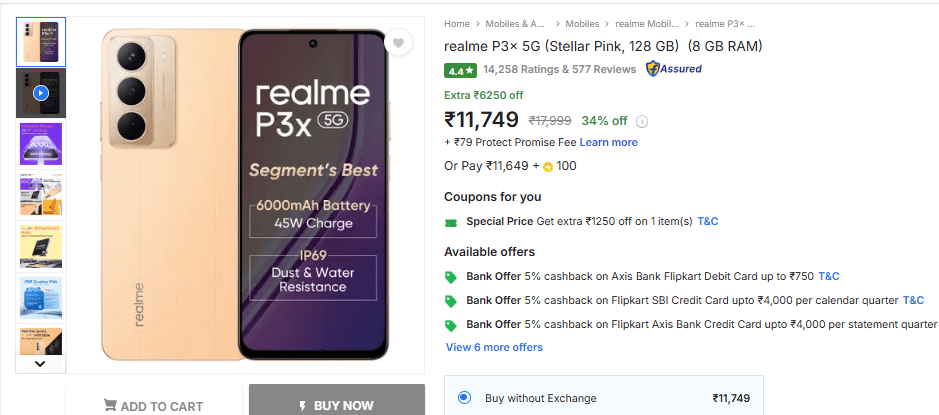The width and height of the screenshot is (939, 415).
Task: Open the Mobiles breadcrumb link
Action: [582, 23]
